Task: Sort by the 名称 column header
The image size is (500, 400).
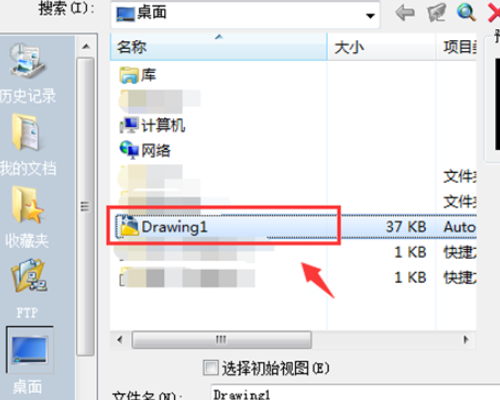Action: coord(218,47)
